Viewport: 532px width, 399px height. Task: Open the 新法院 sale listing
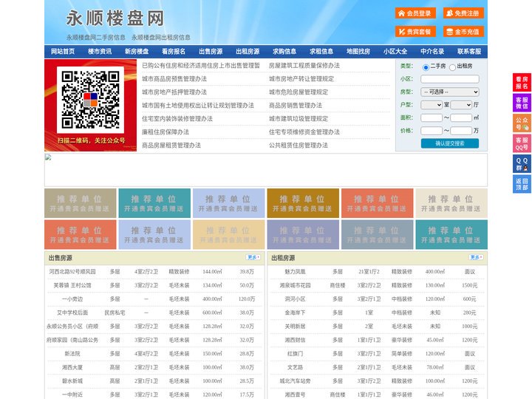coord(72,353)
